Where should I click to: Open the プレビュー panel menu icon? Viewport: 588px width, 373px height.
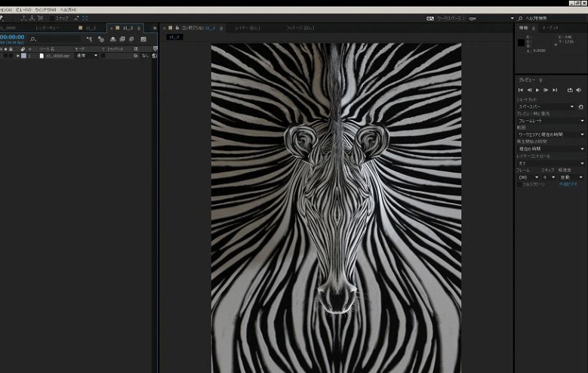click(540, 80)
